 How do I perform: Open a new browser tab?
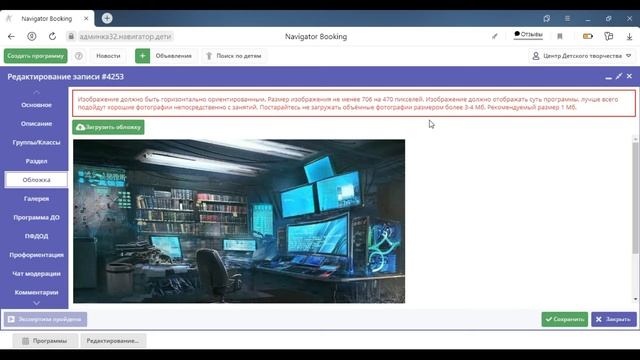(x=107, y=18)
